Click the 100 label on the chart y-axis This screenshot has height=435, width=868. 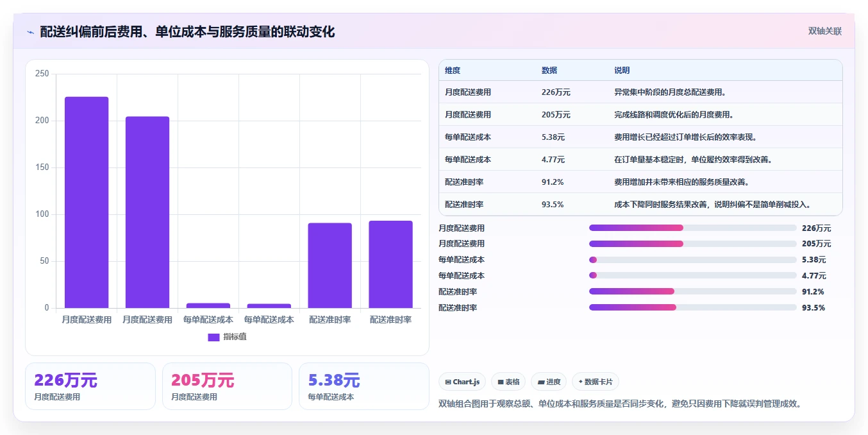click(42, 214)
